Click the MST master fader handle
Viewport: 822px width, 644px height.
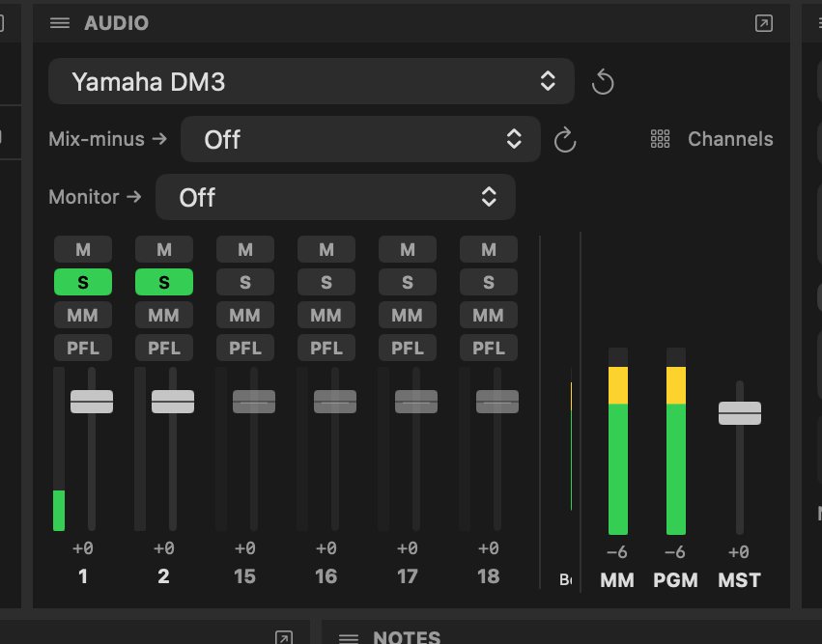(x=740, y=413)
